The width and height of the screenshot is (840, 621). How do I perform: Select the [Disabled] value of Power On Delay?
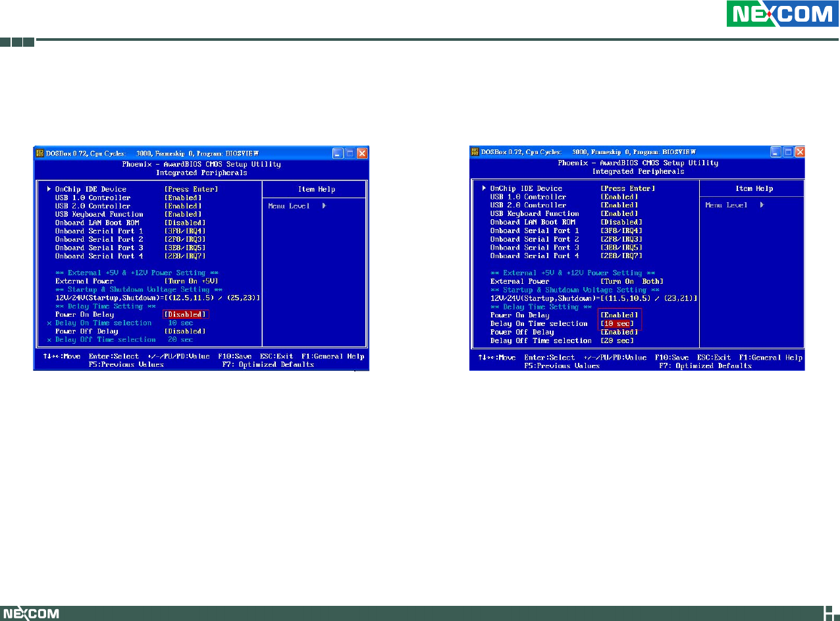[x=186, y=314]
